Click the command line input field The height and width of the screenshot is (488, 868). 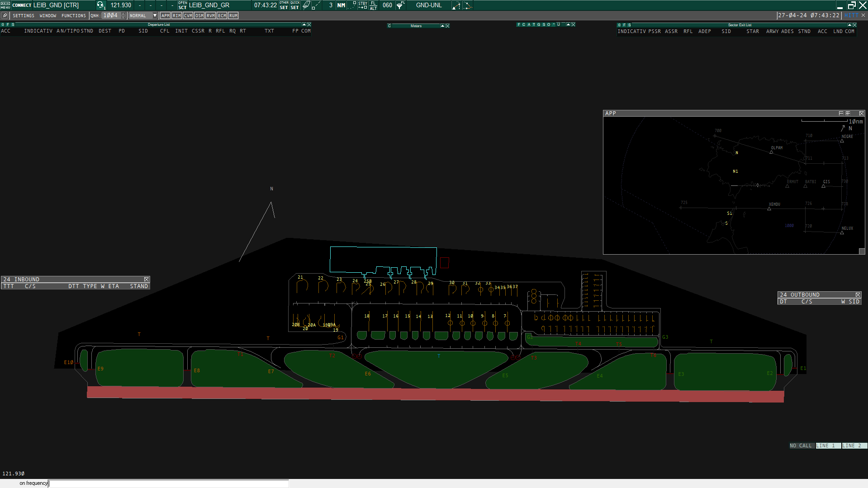click(168, 483)
